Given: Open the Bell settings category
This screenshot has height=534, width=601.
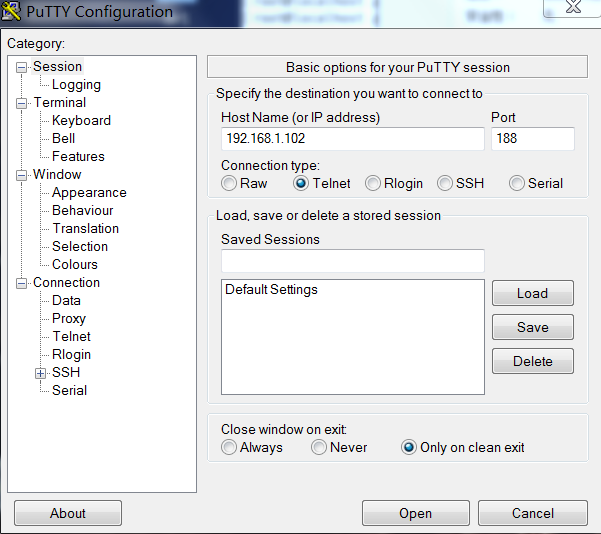Looking at the screenshot, I should click(64, 138).
